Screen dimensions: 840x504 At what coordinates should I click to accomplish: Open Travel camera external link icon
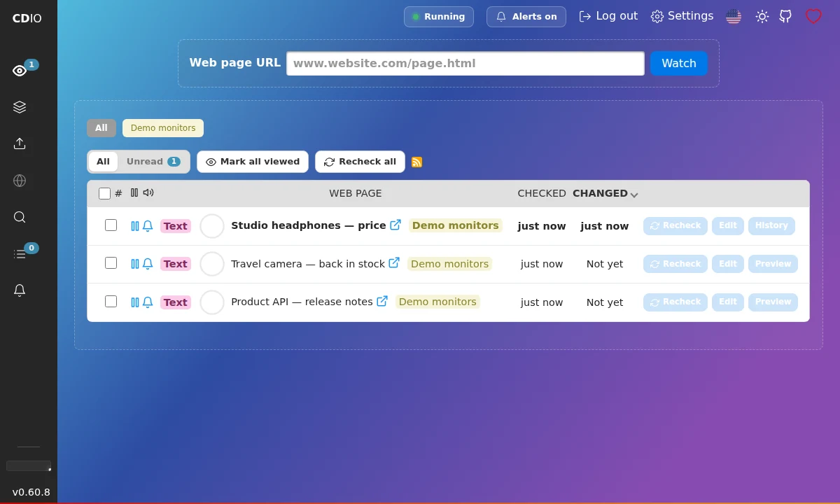pos(394,262)
